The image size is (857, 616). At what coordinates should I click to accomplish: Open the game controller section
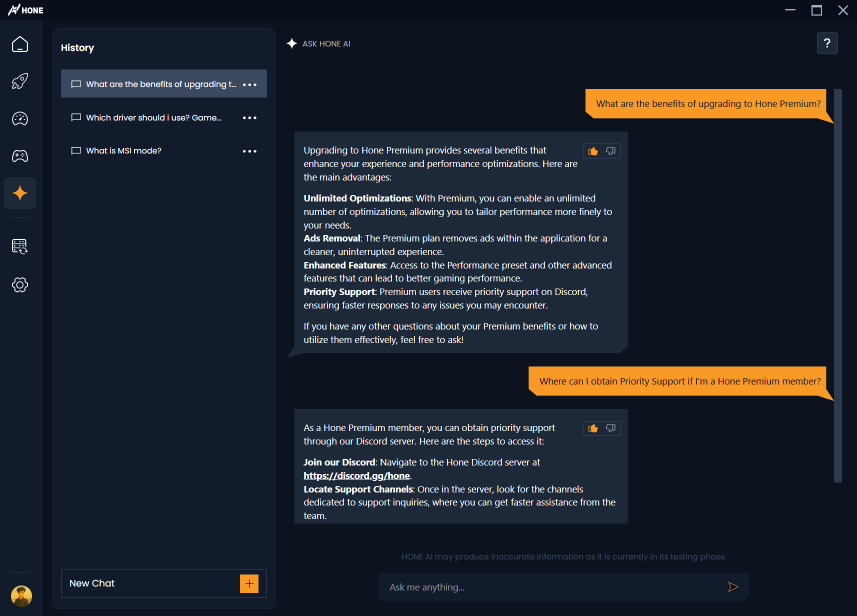20,156
